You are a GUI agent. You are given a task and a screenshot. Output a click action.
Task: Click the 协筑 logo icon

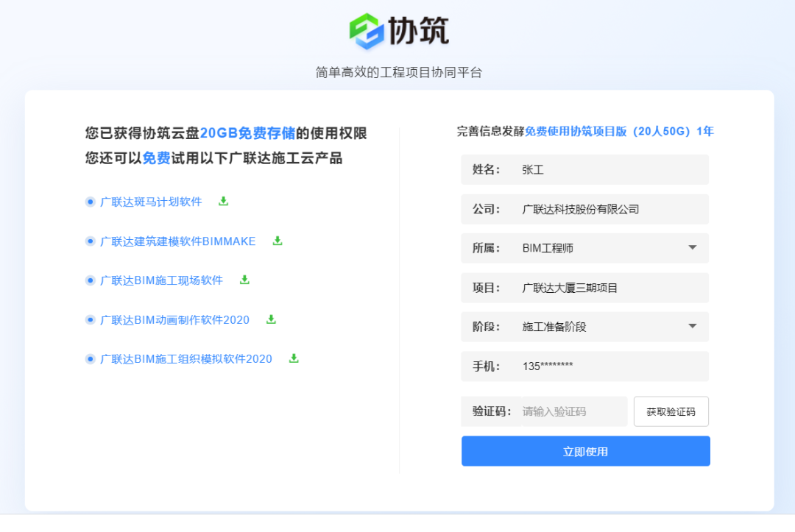(x=366, y=31)
